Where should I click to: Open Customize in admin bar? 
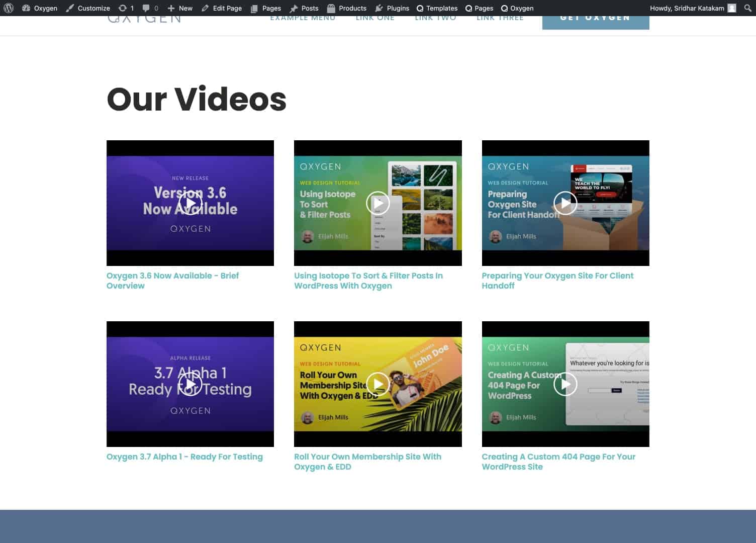tap(88, 8)
